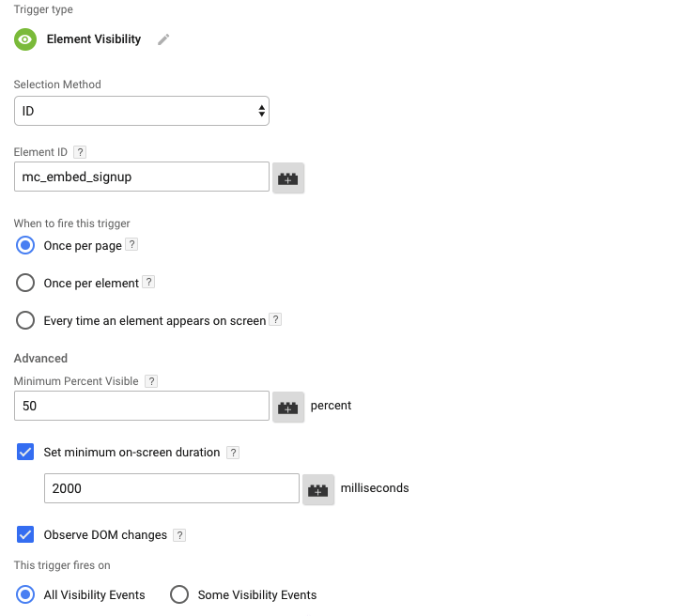Uncheck Set minimum on-screen duration

tap(25, 452)
